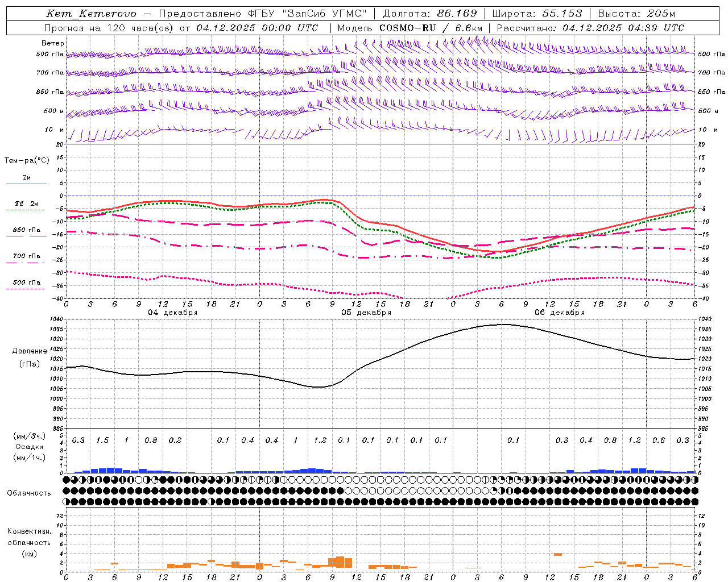The image size is (728, 582).
Task: Click the "06 декабря" date label
Action: (x=560, y=313)
